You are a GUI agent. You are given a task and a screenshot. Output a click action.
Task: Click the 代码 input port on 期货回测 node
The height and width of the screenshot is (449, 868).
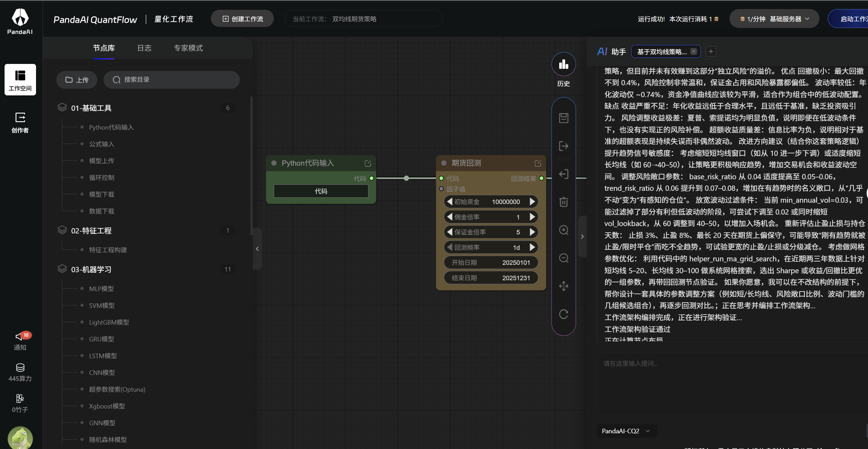pos(441,178)
